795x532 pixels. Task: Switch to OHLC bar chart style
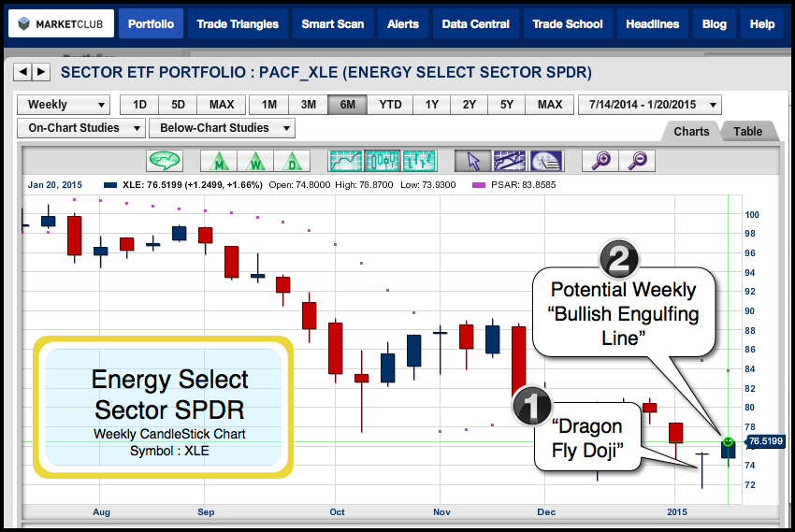419,160
